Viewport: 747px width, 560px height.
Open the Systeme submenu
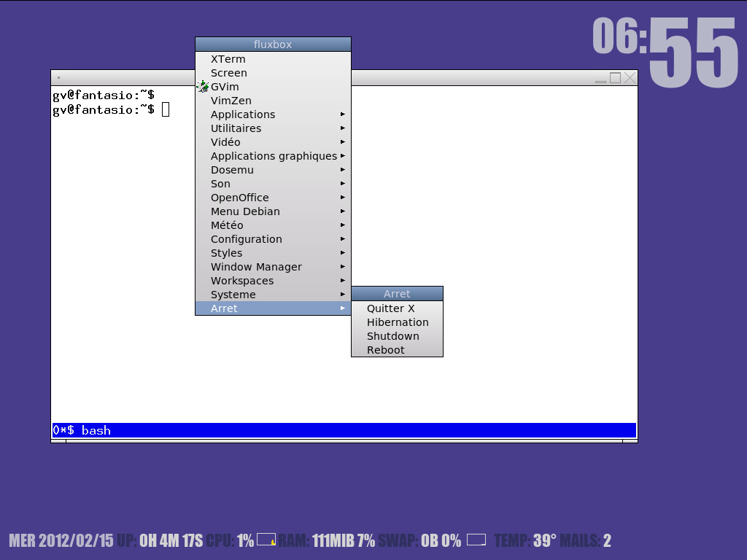tap(273, 294)
